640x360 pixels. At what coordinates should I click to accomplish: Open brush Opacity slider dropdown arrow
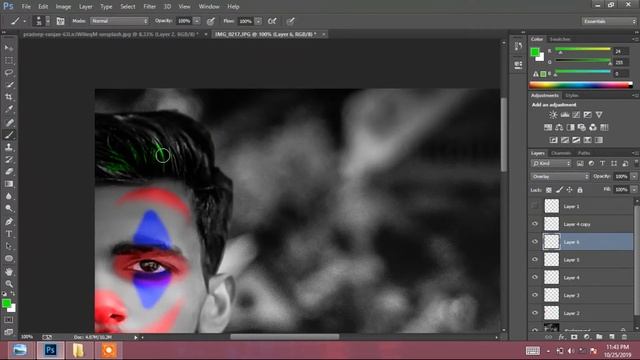(x=197, y=21)
